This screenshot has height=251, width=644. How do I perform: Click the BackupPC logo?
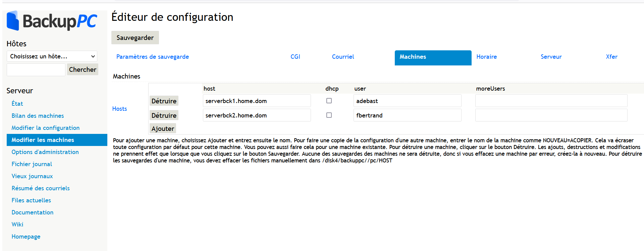pos(52,21)
